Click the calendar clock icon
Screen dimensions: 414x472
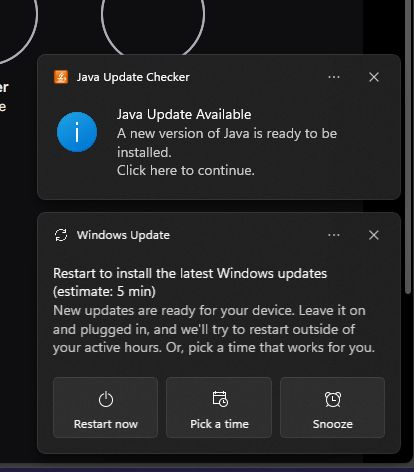[x=220, y=399]
